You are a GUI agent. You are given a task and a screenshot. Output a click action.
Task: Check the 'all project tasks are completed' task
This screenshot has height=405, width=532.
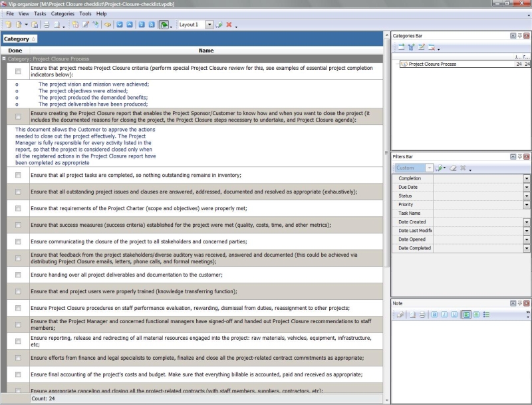18,176
